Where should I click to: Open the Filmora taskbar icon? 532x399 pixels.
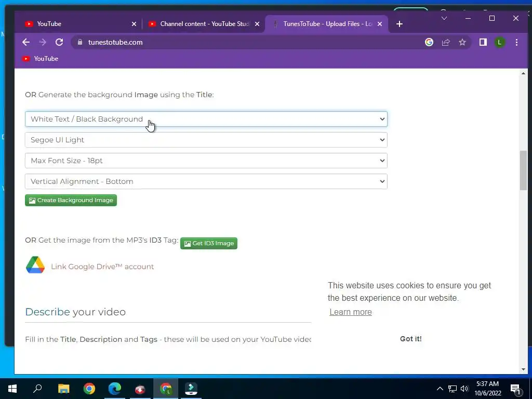point(191,389)
